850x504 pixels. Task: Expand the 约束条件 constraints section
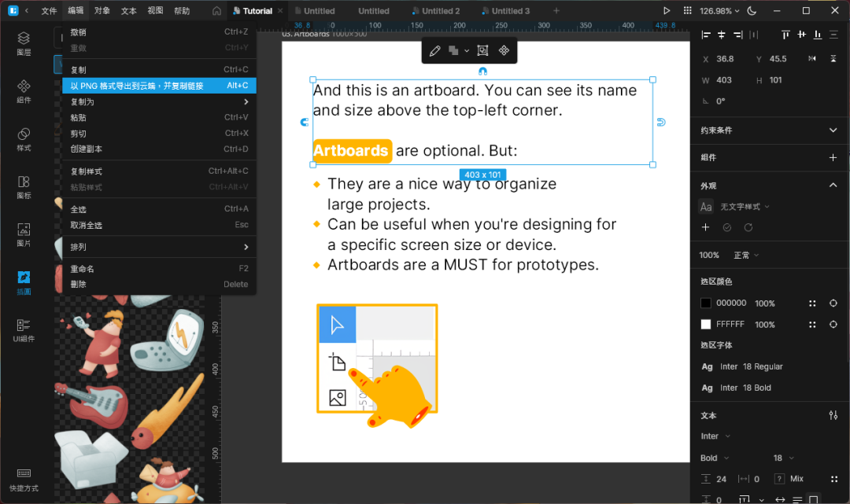(833, 130)
